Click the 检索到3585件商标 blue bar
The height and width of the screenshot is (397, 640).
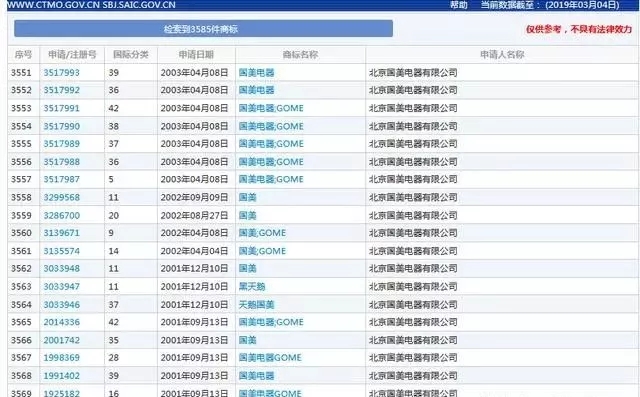click(x=203, y=29)
